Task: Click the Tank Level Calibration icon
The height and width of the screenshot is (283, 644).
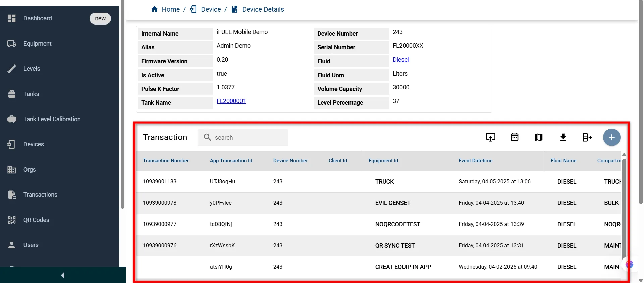Action: pos(12,119)
